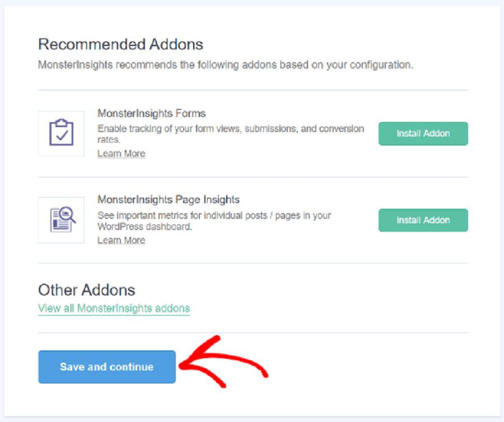This screenshot has width=504, height=422.
Task: Select the MonsterInsights Page Insights title text
Action: pyautogui.click(x=169, y=200)
